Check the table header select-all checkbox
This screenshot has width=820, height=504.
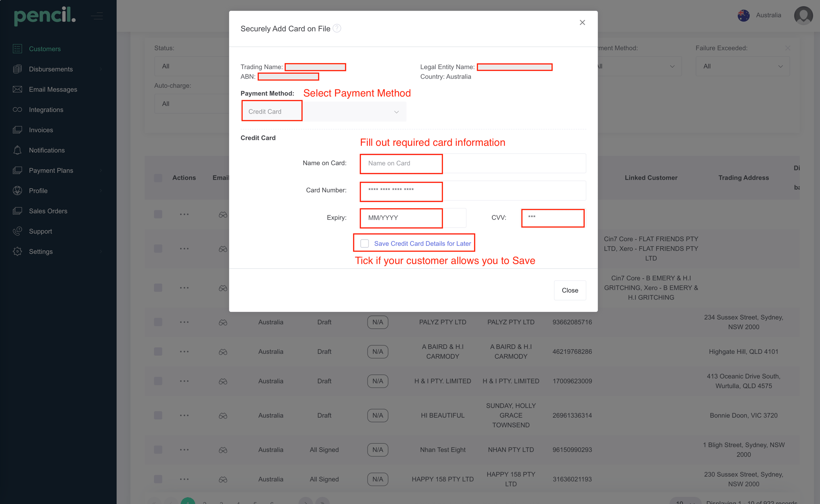tap(158, 178)
